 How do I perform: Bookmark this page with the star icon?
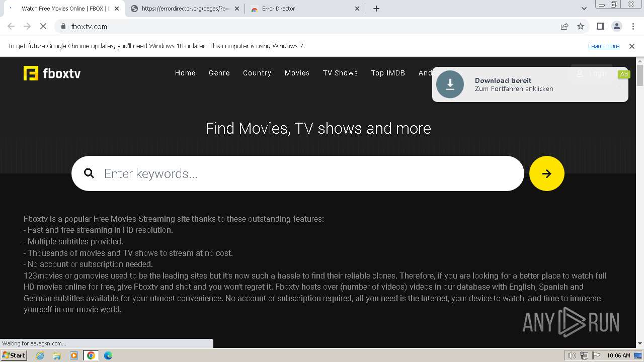[581, 27]
